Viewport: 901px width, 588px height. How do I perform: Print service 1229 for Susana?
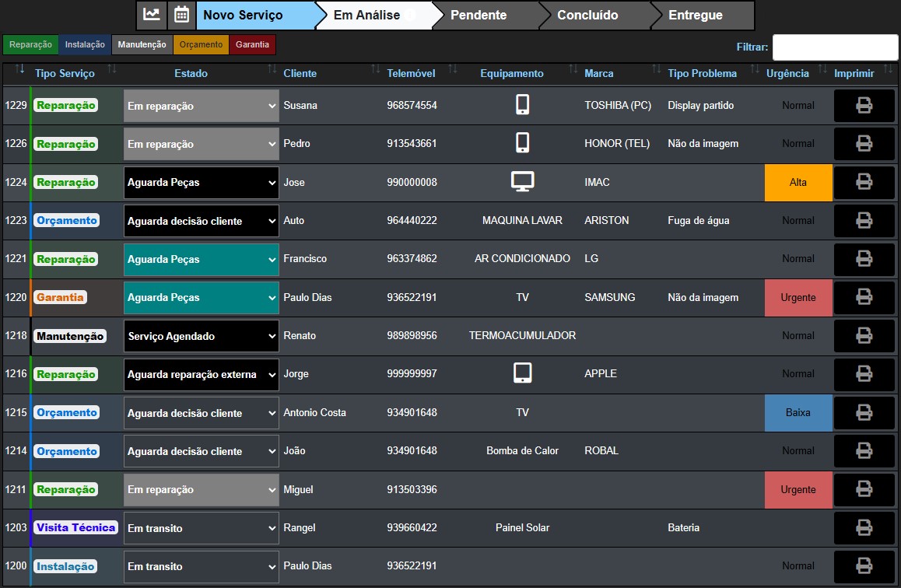[x=864, y=106]
